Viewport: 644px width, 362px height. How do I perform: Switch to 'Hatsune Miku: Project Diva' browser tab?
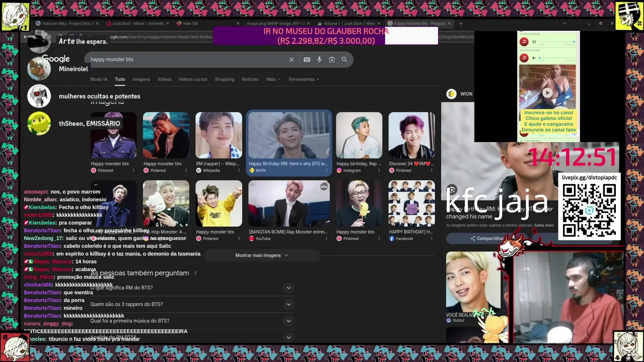(68, 23)
